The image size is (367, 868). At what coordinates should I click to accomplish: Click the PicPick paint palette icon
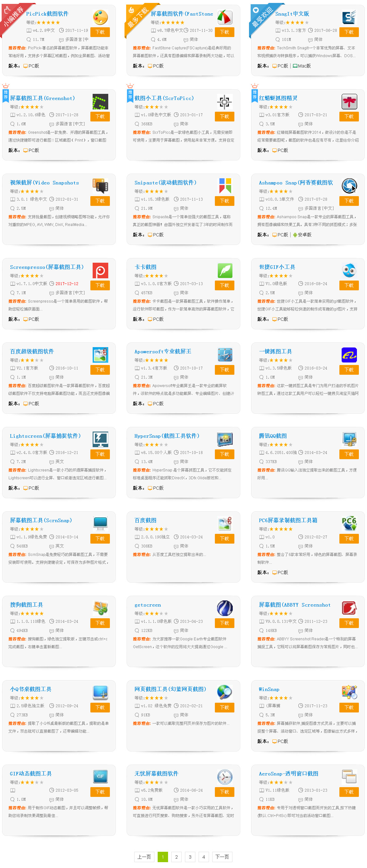(100, 18)
